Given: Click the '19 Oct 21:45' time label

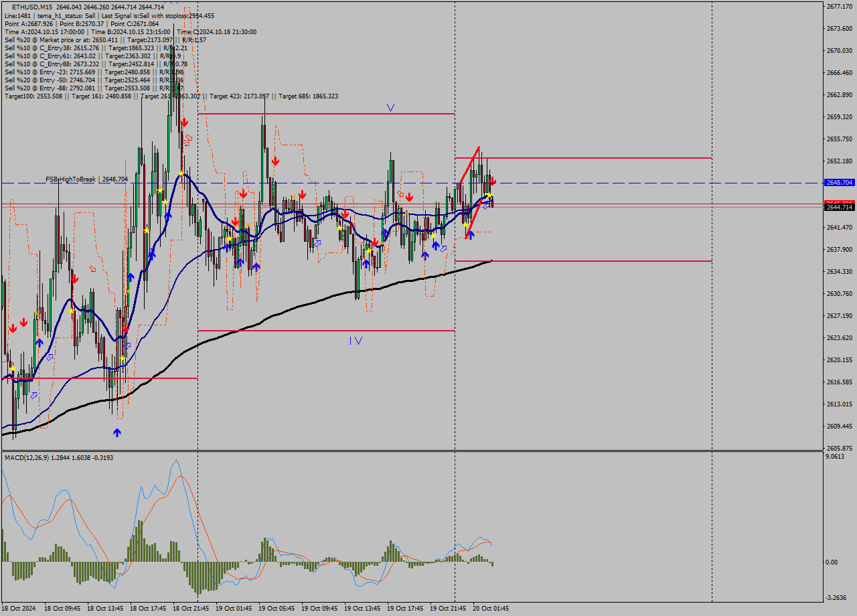Looking at the screenshot, I should pos(448,609).
